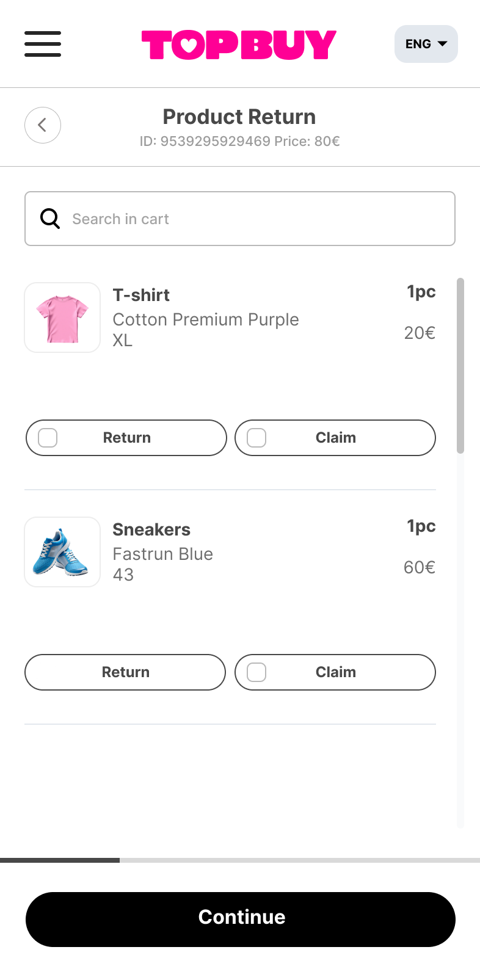480x980 pixels.
Task: Click the magnifying glass search icon
Action: [49, 218]
